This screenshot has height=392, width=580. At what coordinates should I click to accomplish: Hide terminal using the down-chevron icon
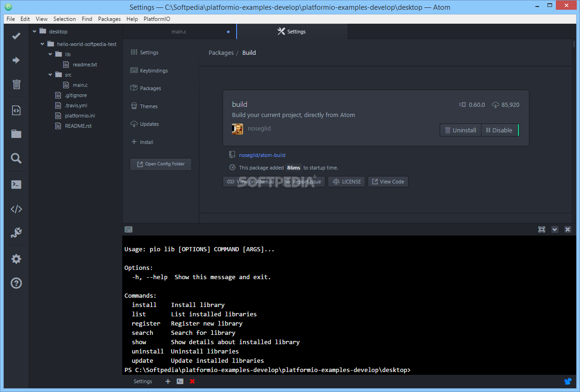[554, 229]
